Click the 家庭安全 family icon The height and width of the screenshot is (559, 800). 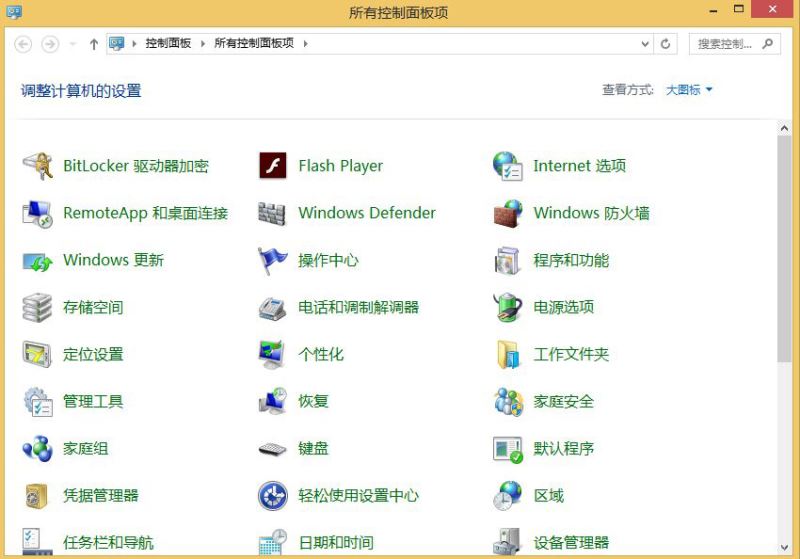508,402
